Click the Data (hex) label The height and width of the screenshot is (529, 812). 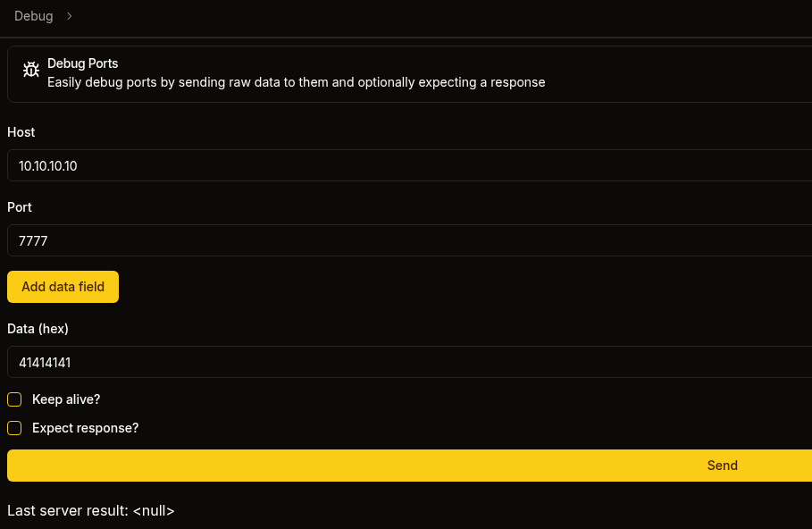pos(38,328)
